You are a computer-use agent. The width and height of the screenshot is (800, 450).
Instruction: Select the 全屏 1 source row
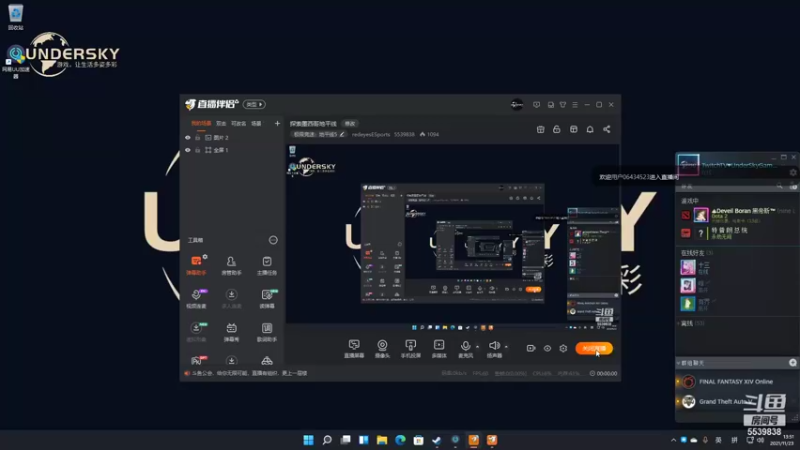232,151
